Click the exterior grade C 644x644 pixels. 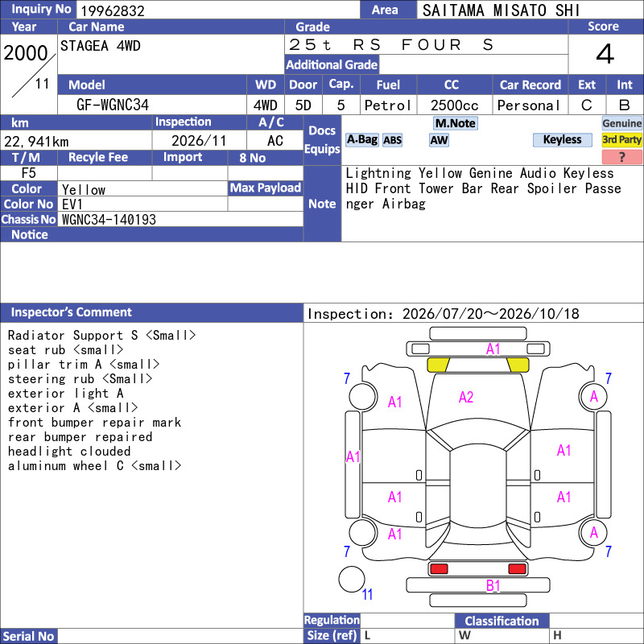(x=587, y=105)
